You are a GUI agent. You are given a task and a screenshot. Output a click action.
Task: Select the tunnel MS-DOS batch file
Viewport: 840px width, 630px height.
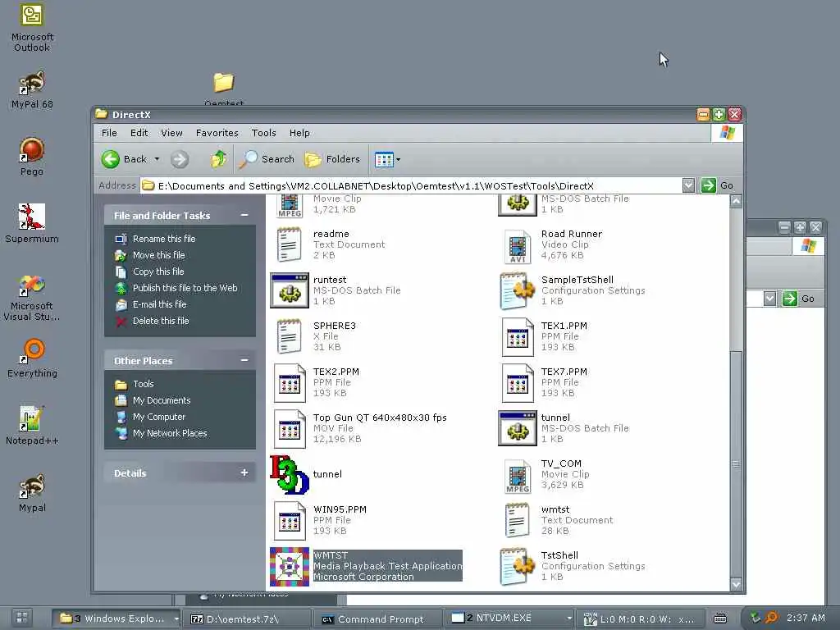point(564,428)
